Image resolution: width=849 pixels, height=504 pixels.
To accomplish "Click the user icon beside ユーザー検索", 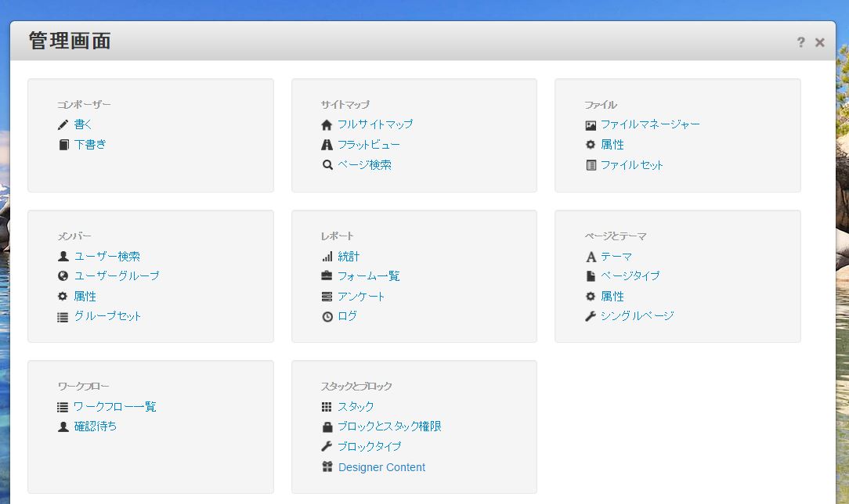I will [63, 257].
